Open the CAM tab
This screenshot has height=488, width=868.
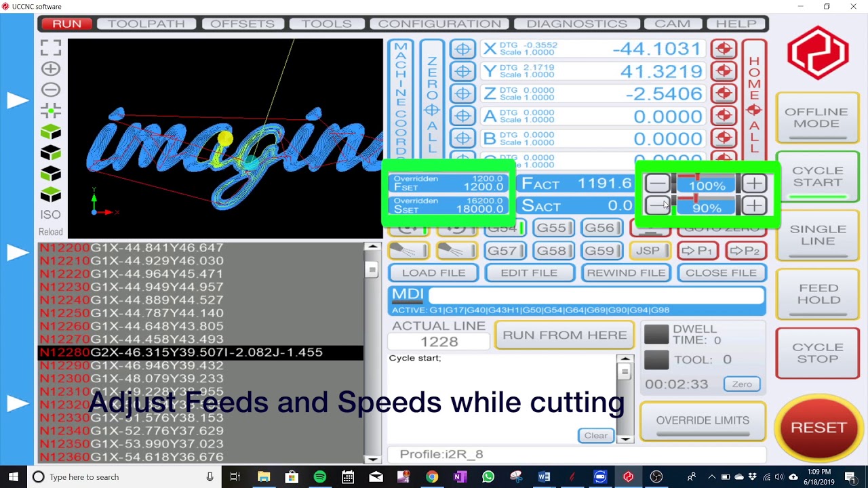pos(673,24)
